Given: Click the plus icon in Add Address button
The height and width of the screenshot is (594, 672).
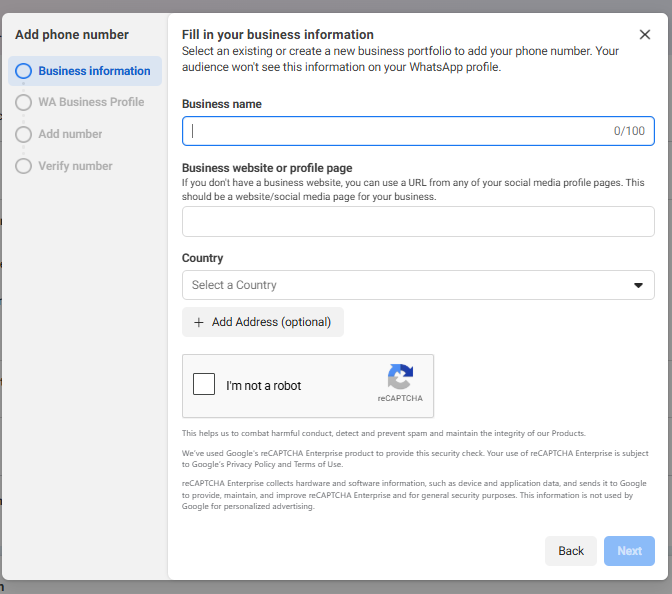Looking at the screenshot, I should point(198,322).
